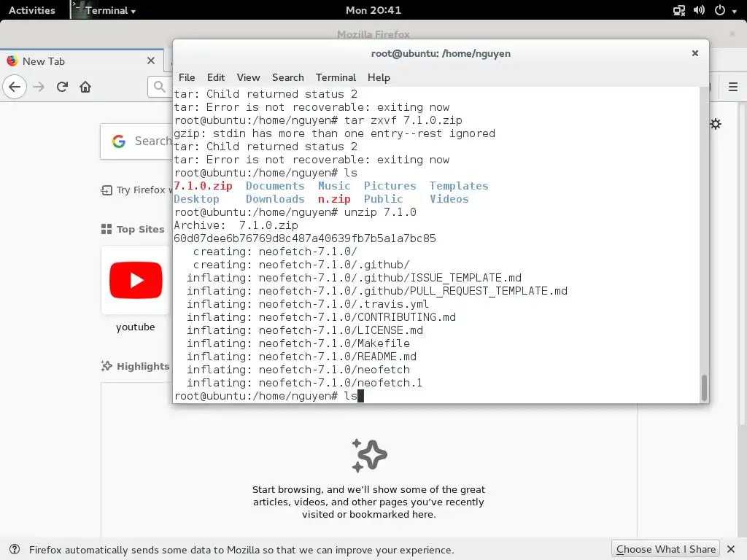Click the line inflating neofetch-7.1.0/Makefile

[x=298, y=343]
